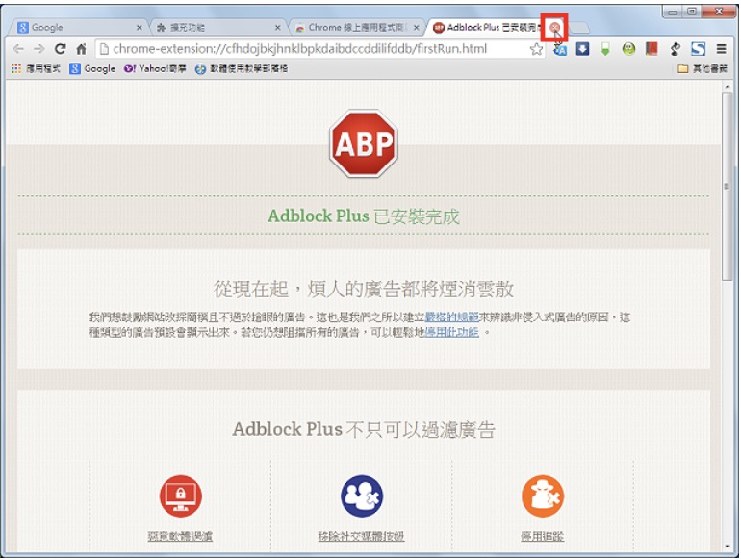Reload the current page

coord(60,49)
